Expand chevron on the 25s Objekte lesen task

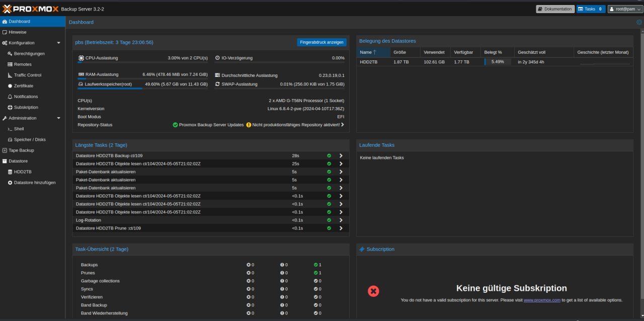tap(341, 164)
